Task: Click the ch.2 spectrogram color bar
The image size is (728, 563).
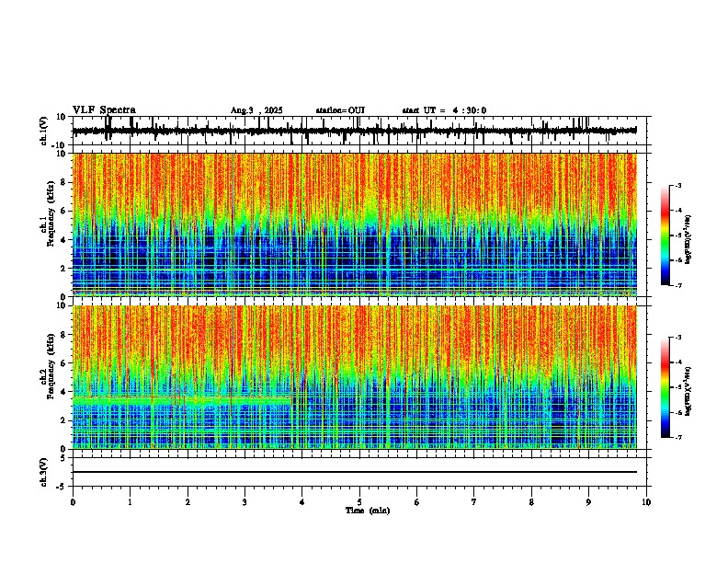Action: tap(665, 387)
